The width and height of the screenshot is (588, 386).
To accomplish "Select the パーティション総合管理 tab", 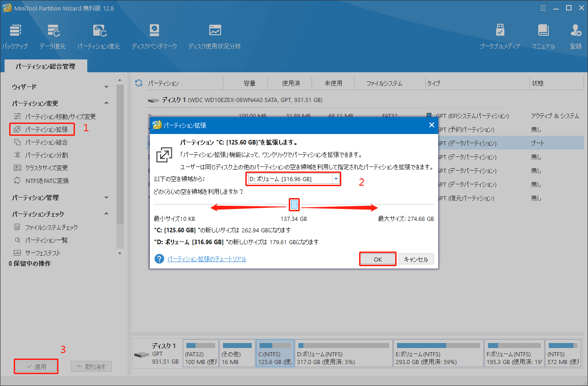I will point(45,66).
